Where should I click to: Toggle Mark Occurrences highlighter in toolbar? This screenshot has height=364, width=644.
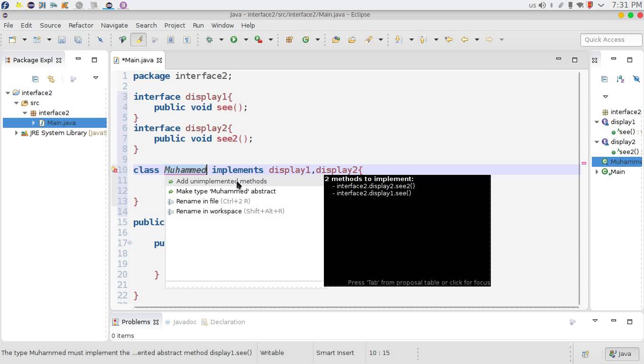coord(138,39)
